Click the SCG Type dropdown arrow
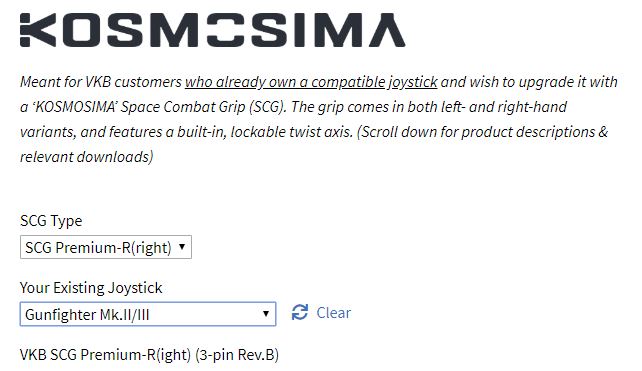 coord(182,247)
